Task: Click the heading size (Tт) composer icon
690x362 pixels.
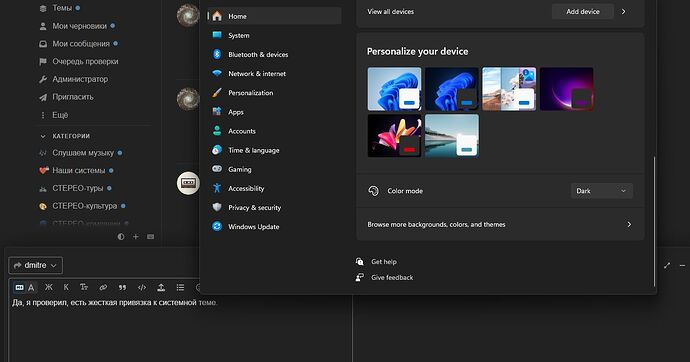Action: click(x=84, y=287)
